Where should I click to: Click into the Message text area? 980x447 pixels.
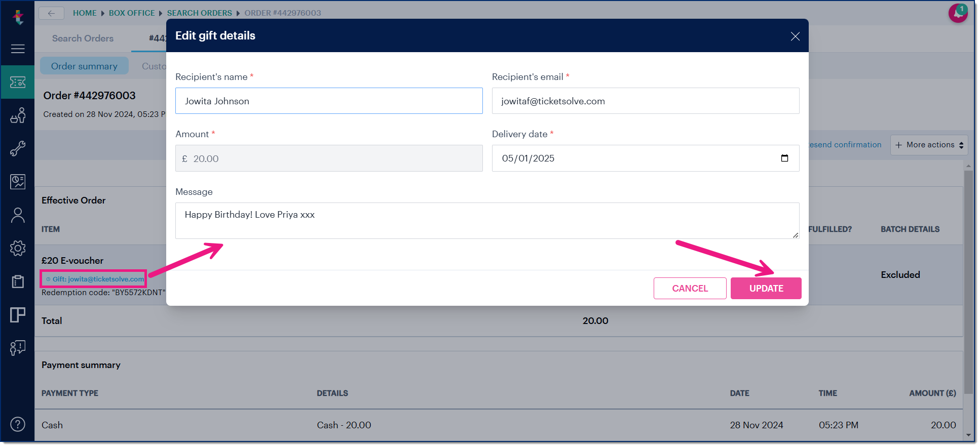[486, 220]
